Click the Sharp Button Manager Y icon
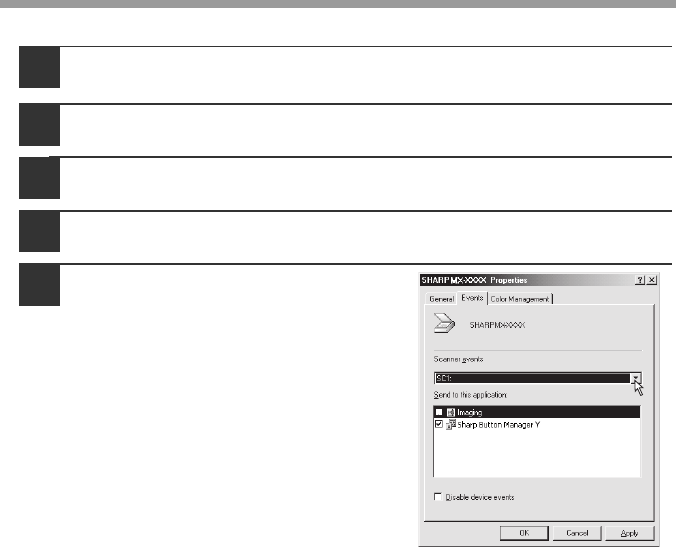 (x=450, y=424)
